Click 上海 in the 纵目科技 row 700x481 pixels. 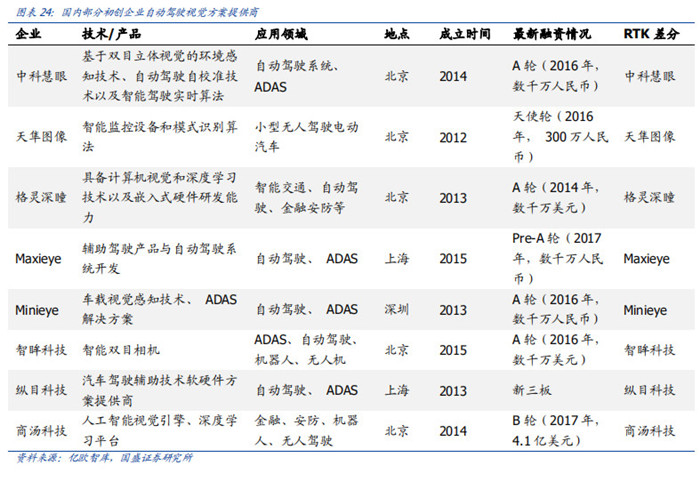click(397, 390)
